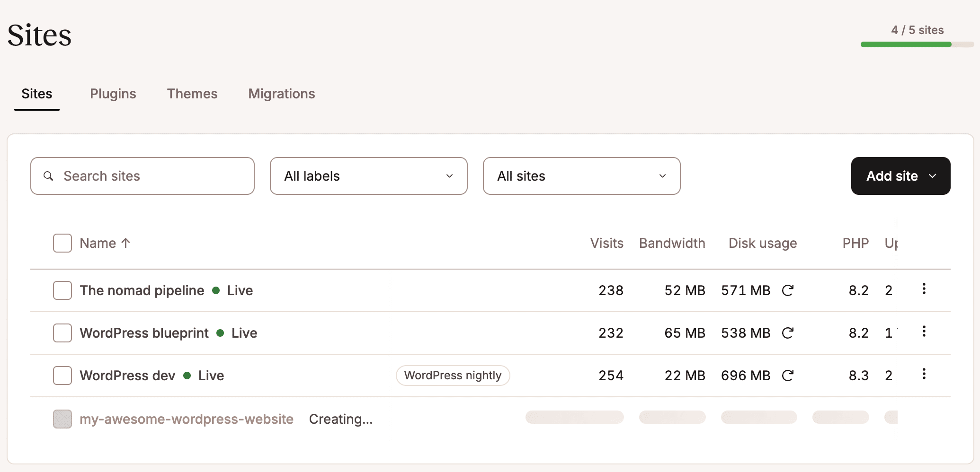Viewport: 980px width, 472px height.
Task: Click PHP 8.3 in WordPress dev row
Action: click(x=859, y=376)
